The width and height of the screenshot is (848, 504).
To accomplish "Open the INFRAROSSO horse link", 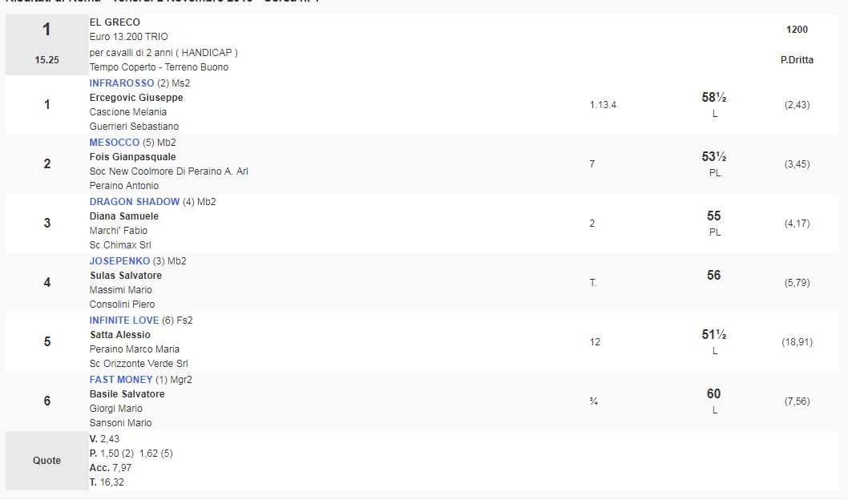I will tap(122, 83).
